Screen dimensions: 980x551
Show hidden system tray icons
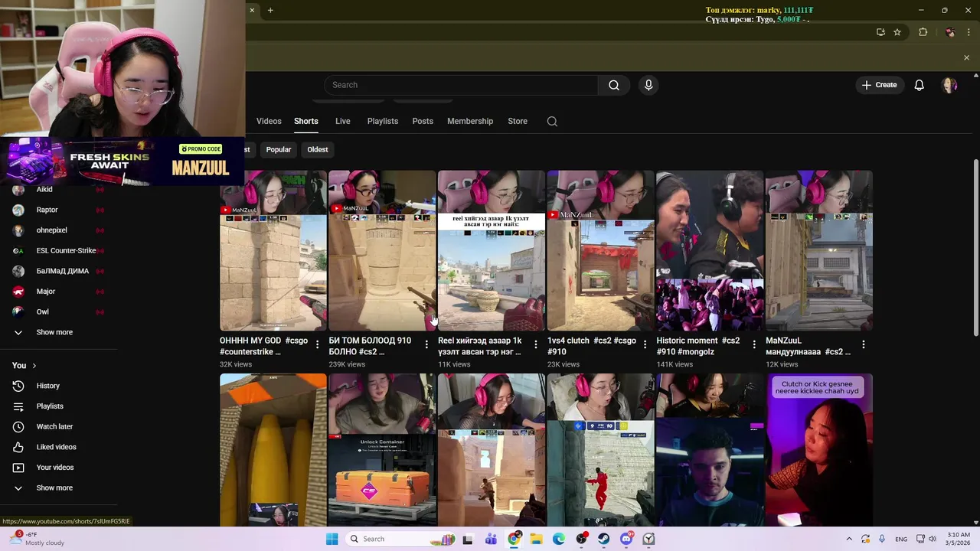[x=848, y=539]
